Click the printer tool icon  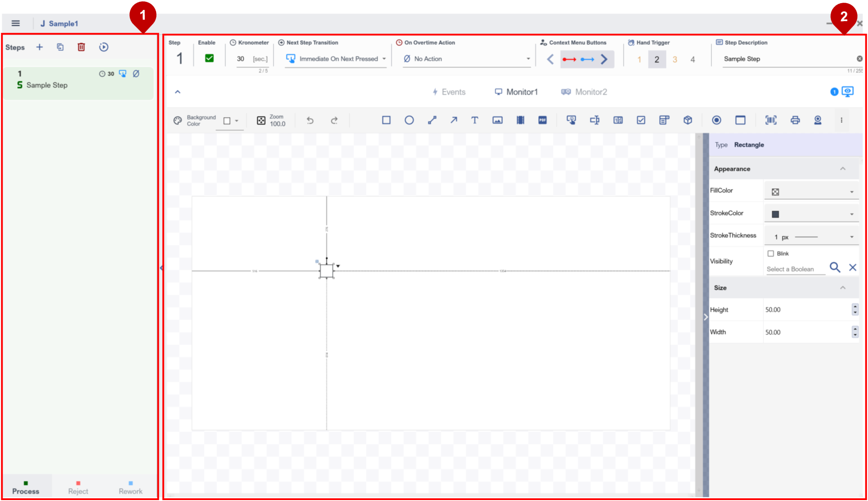795,120
